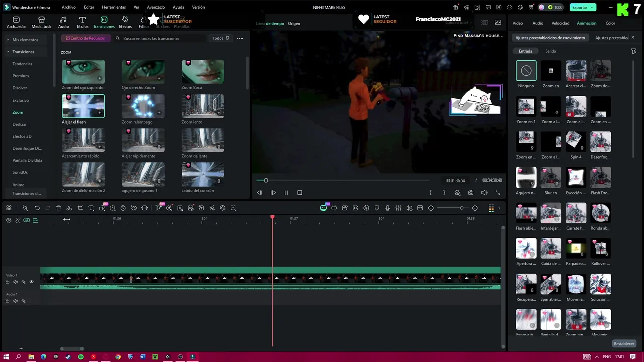Mute the Video 1 track

[x=15, y=282]
